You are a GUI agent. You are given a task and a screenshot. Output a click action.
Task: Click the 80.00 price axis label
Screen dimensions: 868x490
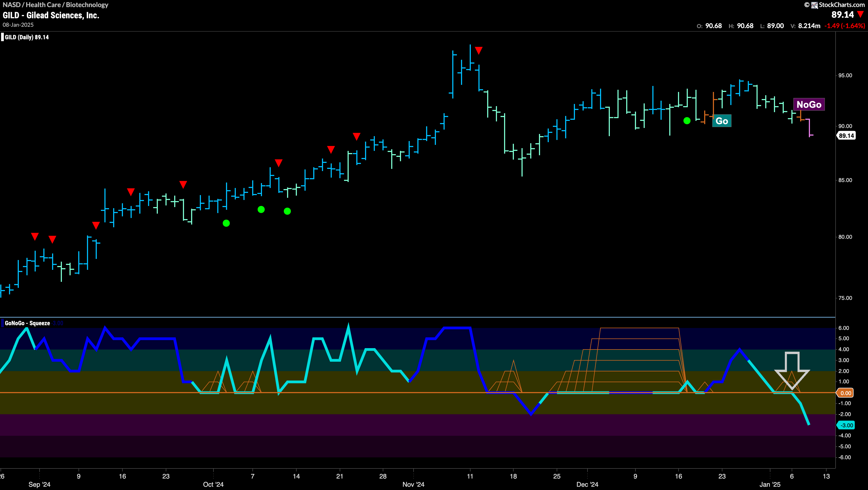[x=845, y=237]
